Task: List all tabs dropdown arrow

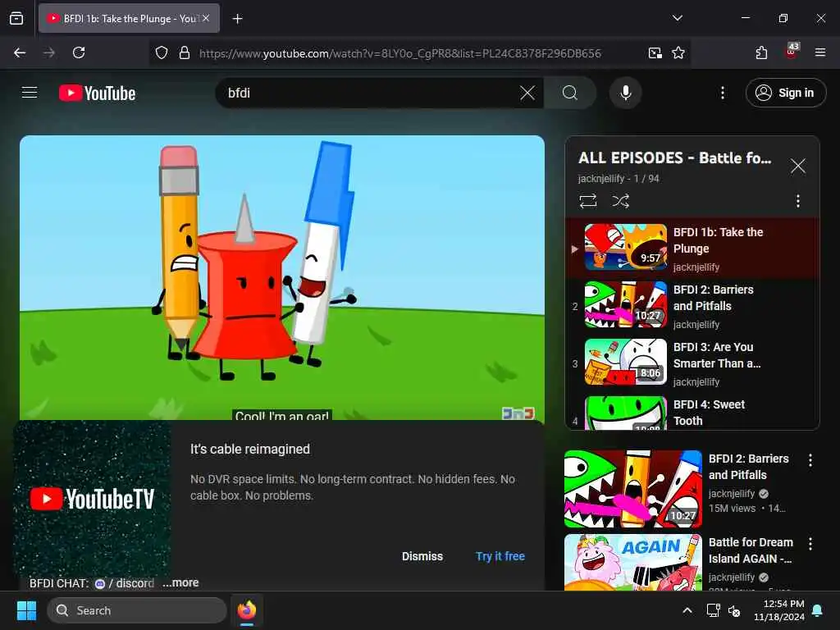Action: point(678,18)
